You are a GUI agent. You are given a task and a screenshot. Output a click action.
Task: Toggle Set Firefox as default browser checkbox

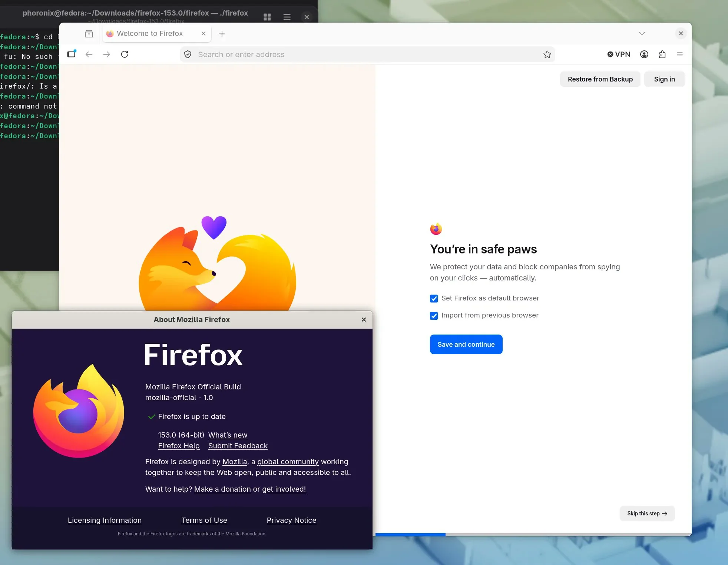point(434,299)
